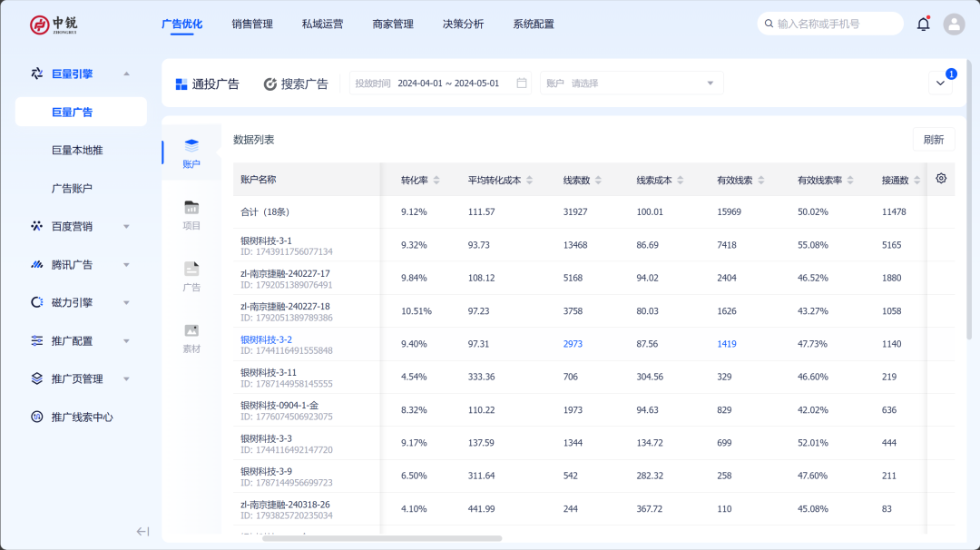Click the search input 输入名称或手机号
The image size is (980, 550).
click(830, 23)
